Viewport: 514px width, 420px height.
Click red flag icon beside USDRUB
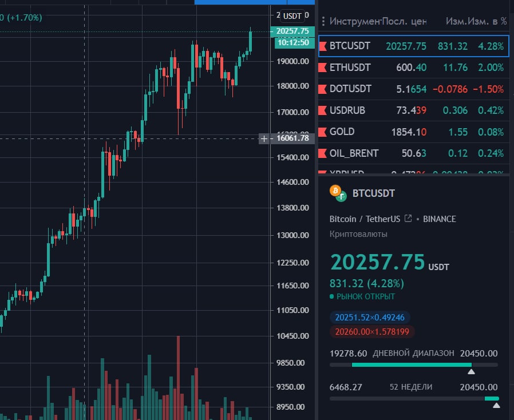pos(323,110)
